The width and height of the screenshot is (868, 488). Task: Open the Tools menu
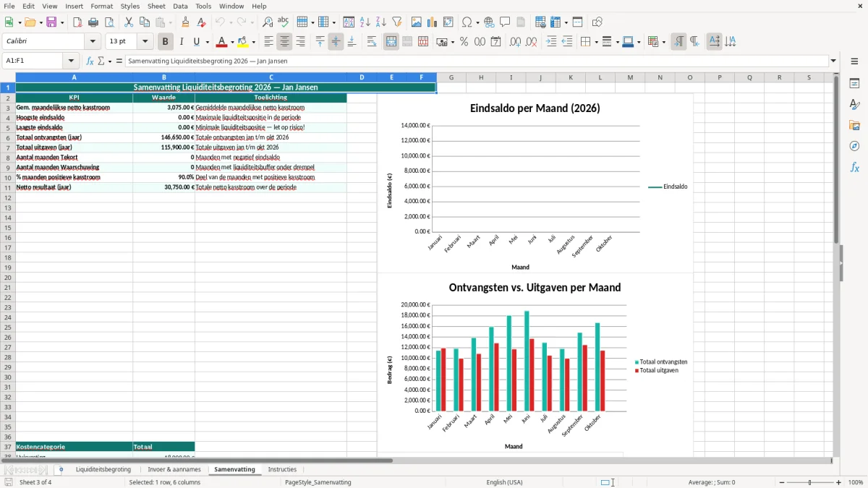pos(203,6)
